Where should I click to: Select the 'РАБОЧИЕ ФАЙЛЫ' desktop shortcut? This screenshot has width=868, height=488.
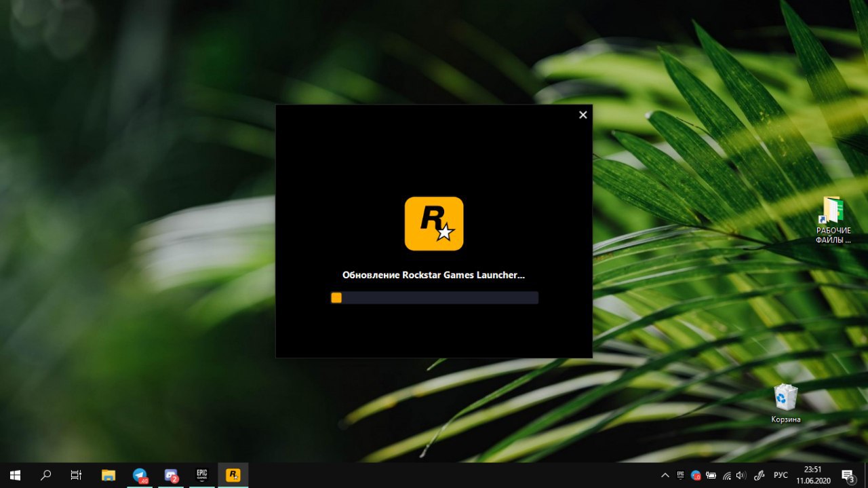pos(833,220)
